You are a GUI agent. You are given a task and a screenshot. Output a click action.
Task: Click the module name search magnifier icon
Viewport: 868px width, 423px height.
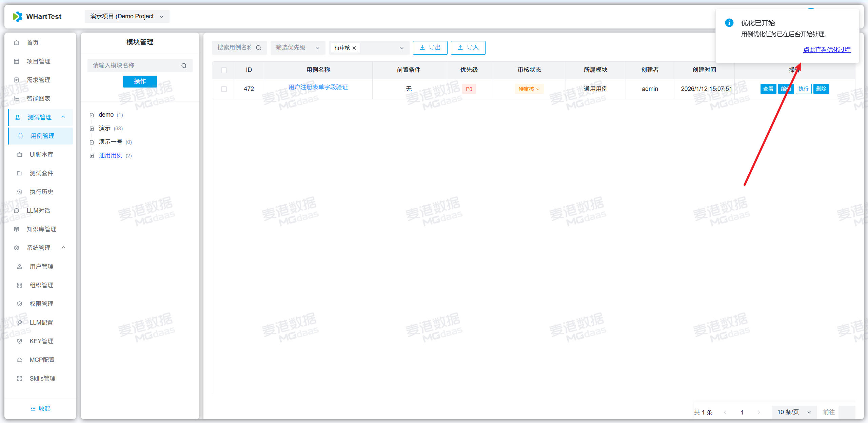tap(184, 65)
